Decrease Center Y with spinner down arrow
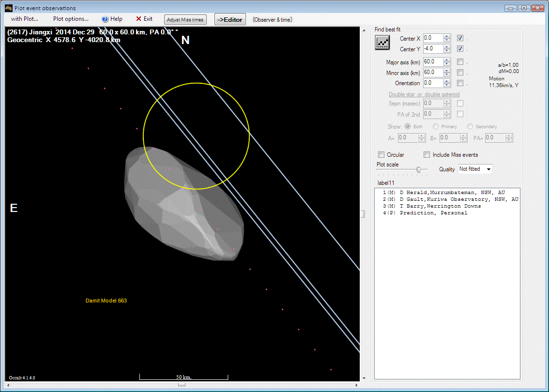 pyautogui.click(x=447, y=51)
